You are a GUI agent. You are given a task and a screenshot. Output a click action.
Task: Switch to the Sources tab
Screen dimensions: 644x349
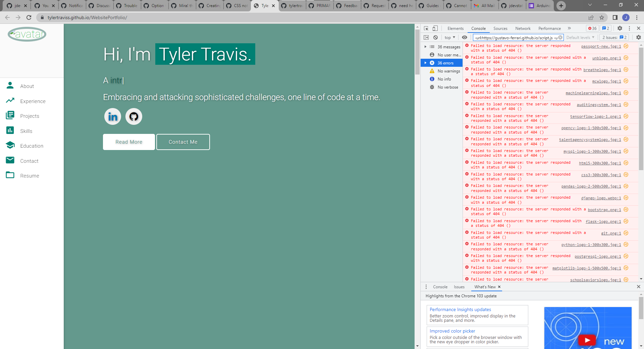coord(500,29)
